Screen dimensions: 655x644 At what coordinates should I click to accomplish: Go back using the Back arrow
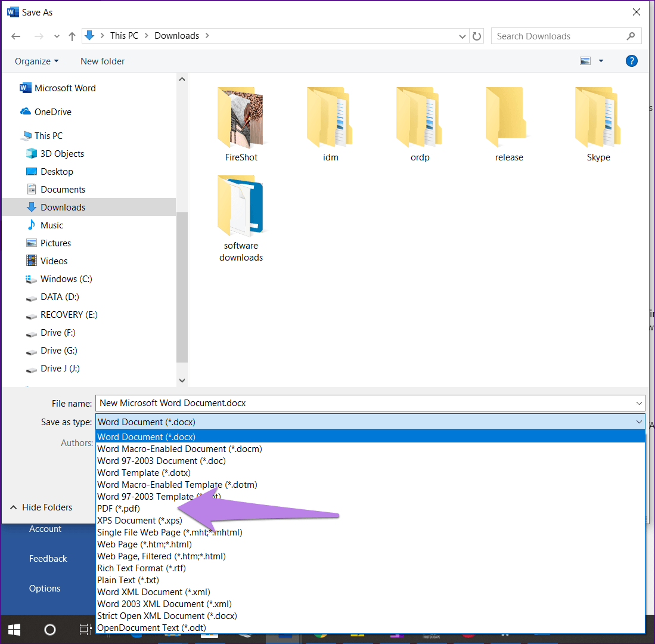[16, 36]
